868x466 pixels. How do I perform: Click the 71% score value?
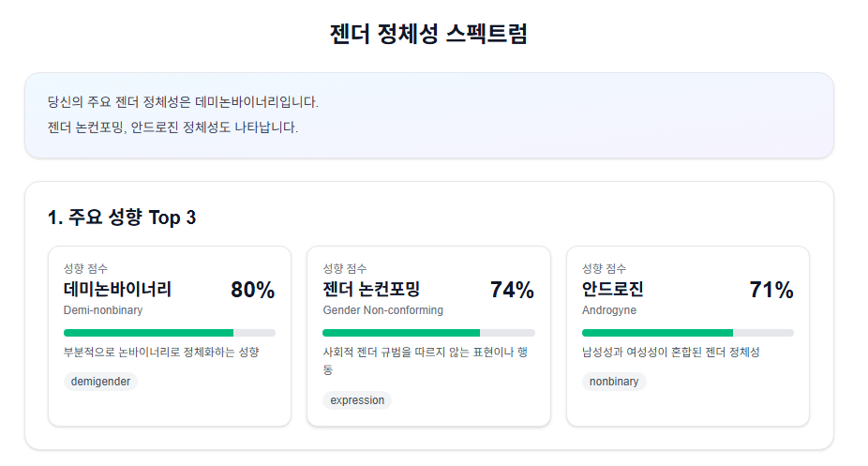(771, 291)
